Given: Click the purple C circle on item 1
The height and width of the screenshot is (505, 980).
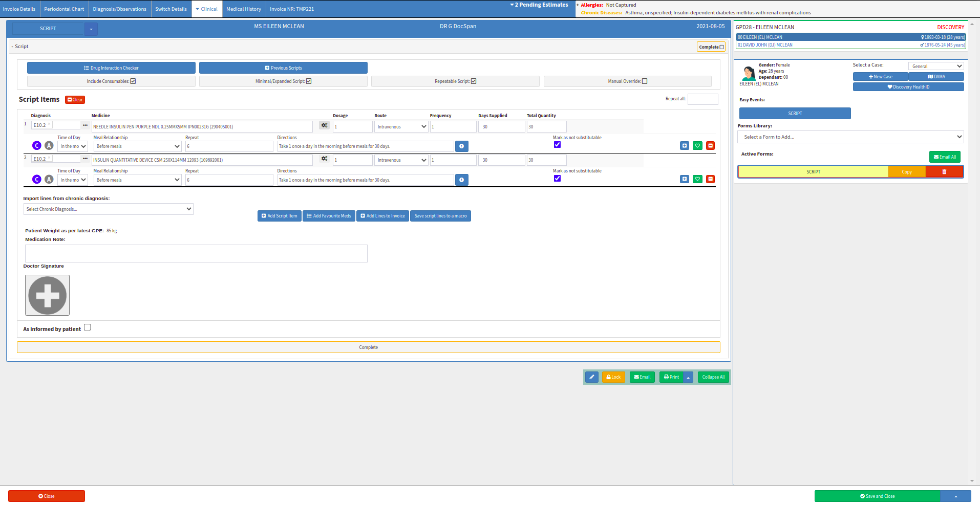Looking at the screenshot, I should pos(37,146).
